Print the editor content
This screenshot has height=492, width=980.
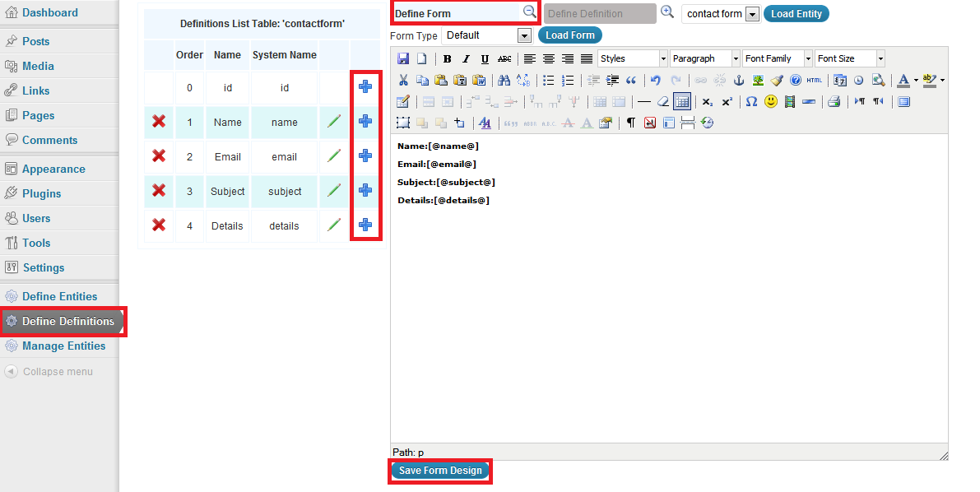click(x=834, y=101)
